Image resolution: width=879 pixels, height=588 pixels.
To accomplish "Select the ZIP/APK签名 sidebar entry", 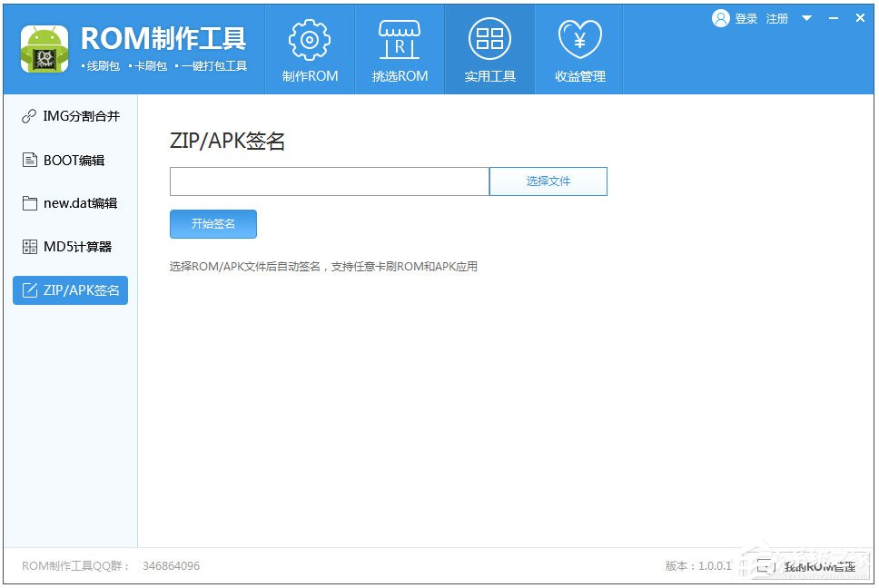I will pyautogui.click(x=70, y=290).
